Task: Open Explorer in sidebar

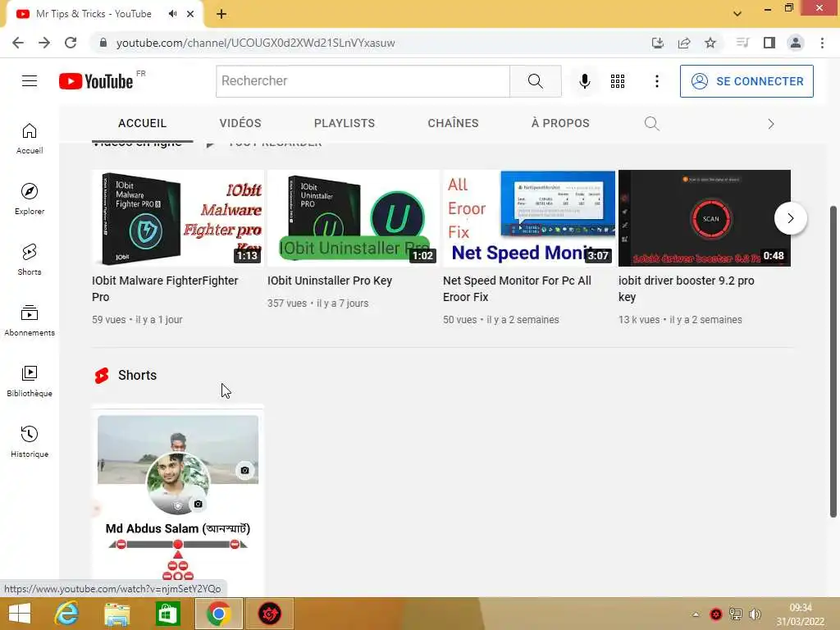Action: (30, 199)
